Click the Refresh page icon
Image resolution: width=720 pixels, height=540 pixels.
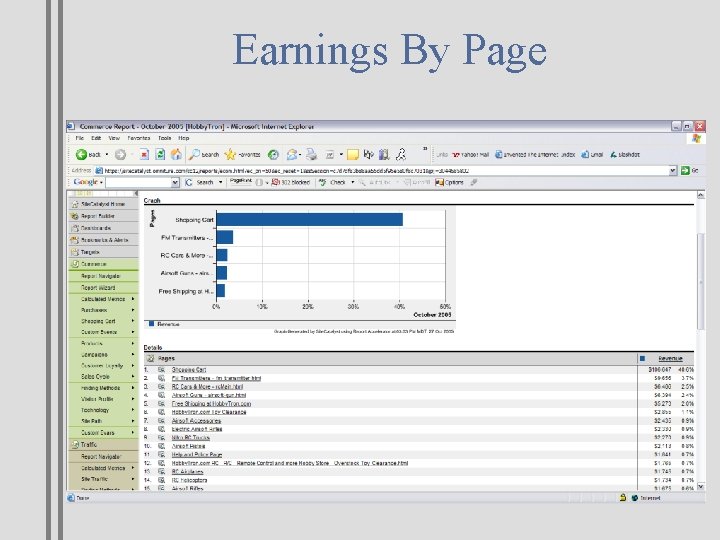click(160, 155)
